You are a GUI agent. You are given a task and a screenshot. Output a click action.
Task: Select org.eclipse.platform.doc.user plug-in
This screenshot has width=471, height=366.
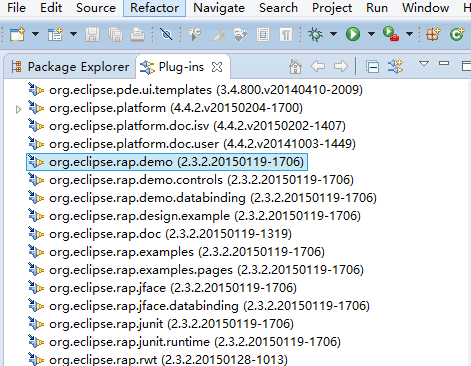pos(192,144)
